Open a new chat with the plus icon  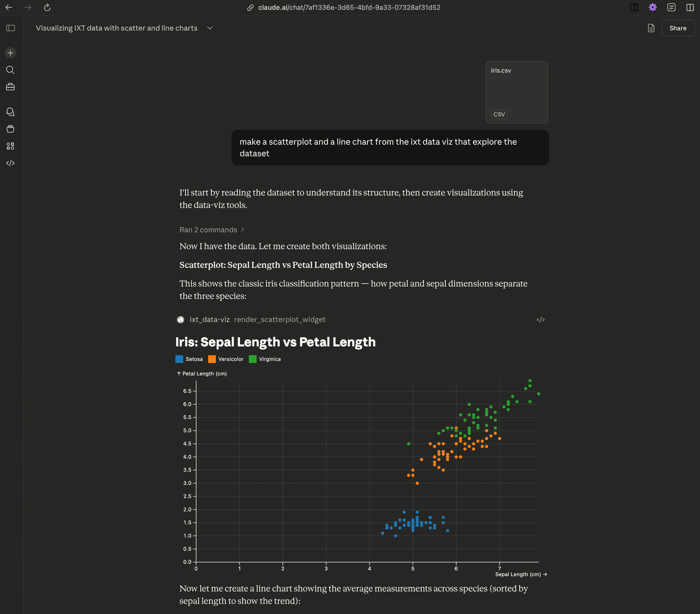[10, 53]
